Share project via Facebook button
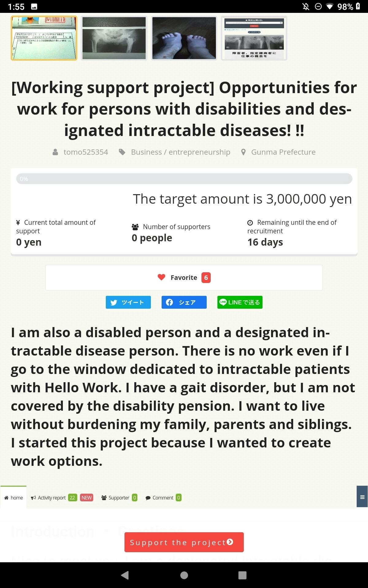Screen dimensions: 368x588 (x=184, y=302)
